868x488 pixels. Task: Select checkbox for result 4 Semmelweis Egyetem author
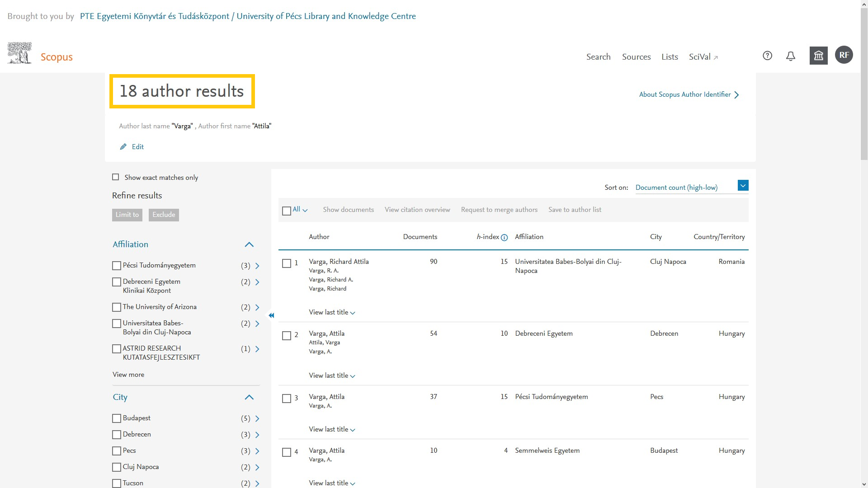[286, 452]
